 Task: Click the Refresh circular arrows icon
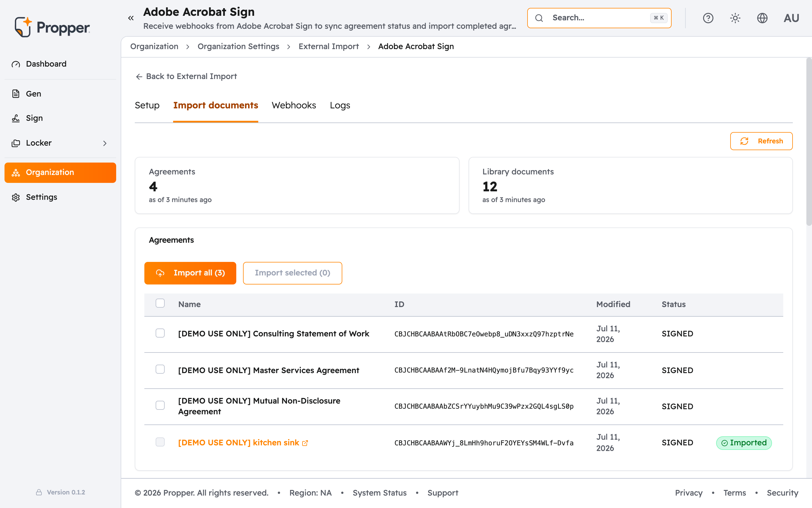pos(744,141)
